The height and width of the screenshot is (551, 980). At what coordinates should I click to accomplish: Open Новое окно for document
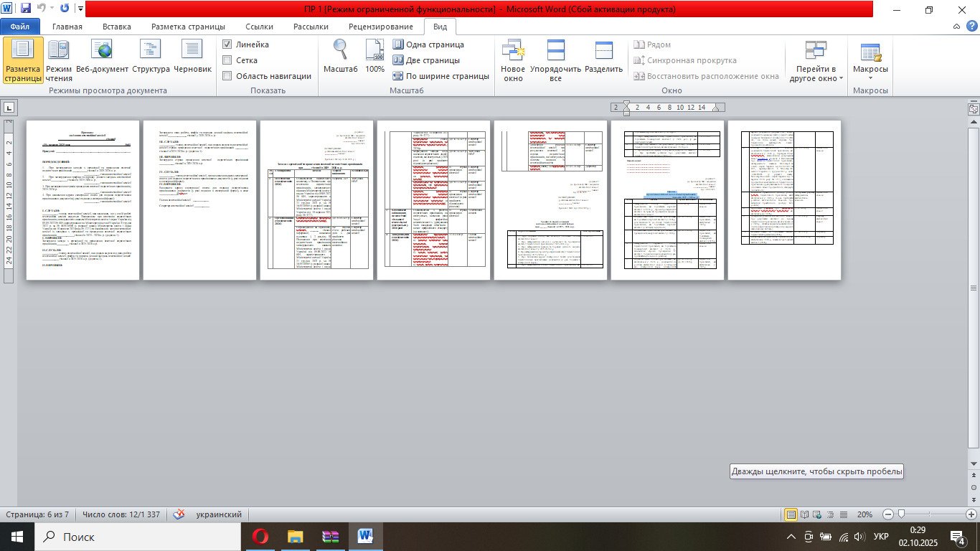coord(513,60)
